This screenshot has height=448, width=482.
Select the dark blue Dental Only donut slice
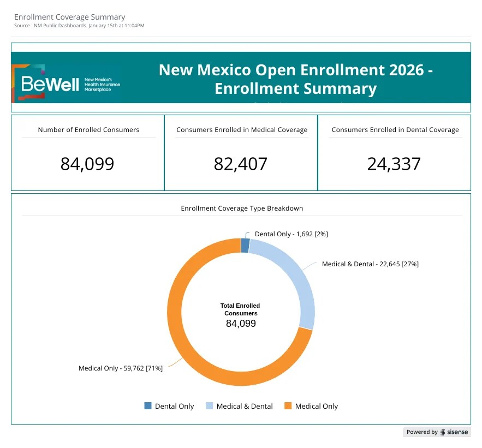[x=245, y=246]
